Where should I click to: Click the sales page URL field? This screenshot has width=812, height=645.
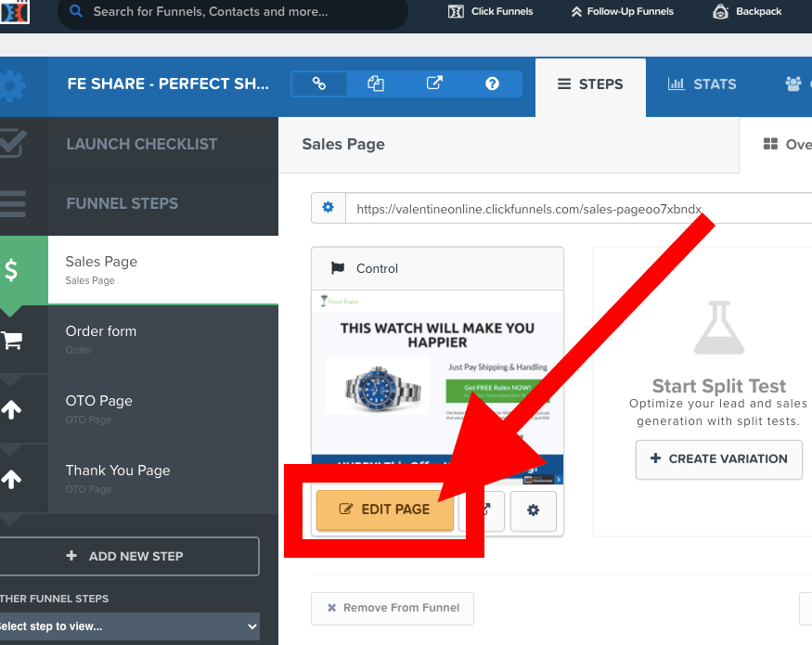point(578,208)
